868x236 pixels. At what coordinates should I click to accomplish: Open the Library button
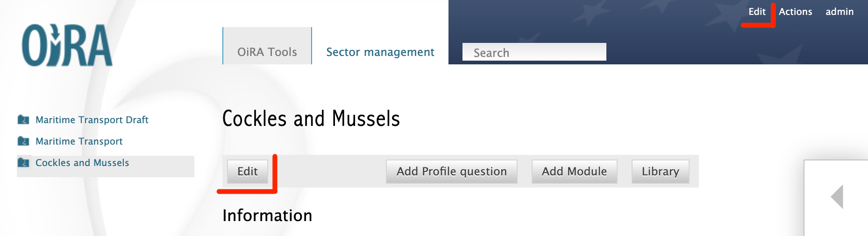pos(660,172)
